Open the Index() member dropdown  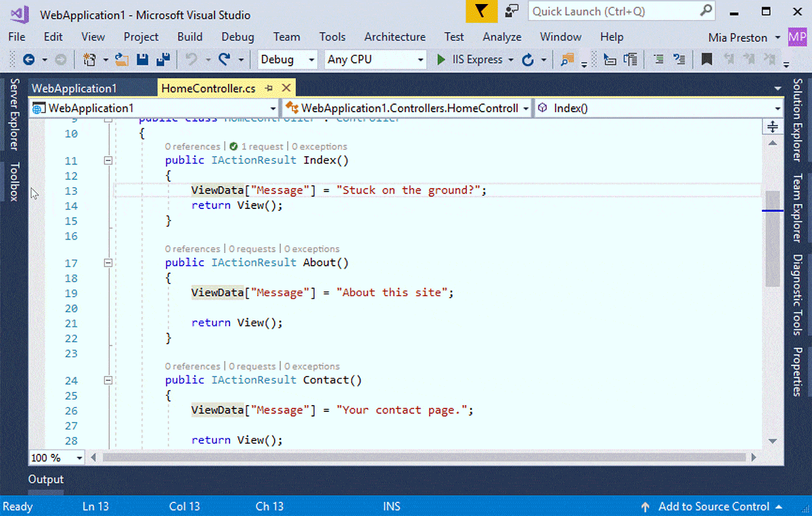[x=656, y=108]
